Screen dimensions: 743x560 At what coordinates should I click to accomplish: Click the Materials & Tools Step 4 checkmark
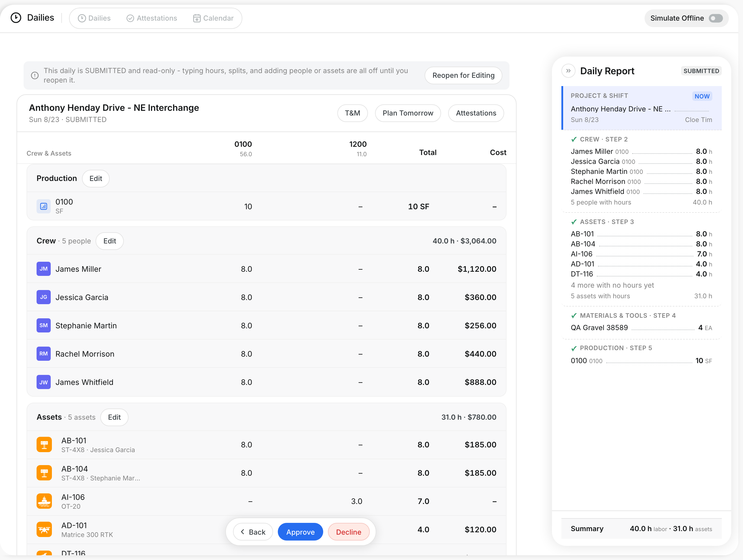point(574,316)
